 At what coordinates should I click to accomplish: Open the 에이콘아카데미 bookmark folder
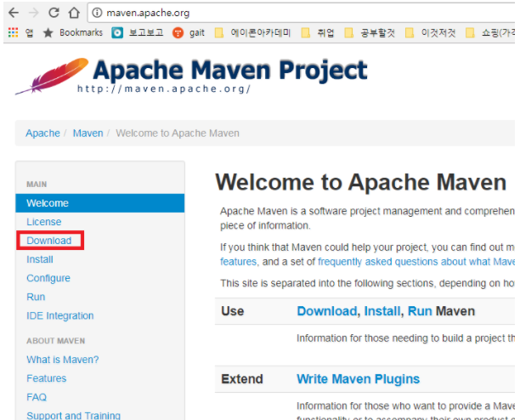[252, 32]
